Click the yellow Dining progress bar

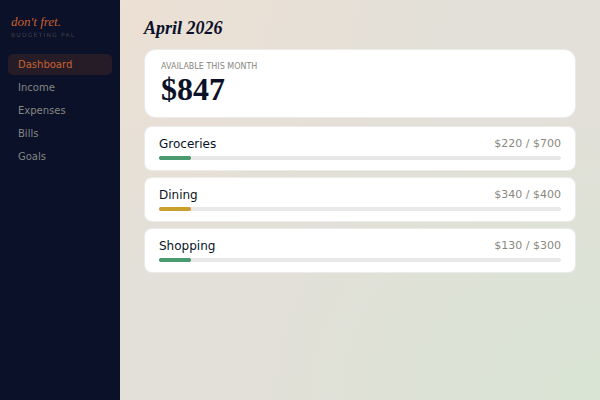175,209
